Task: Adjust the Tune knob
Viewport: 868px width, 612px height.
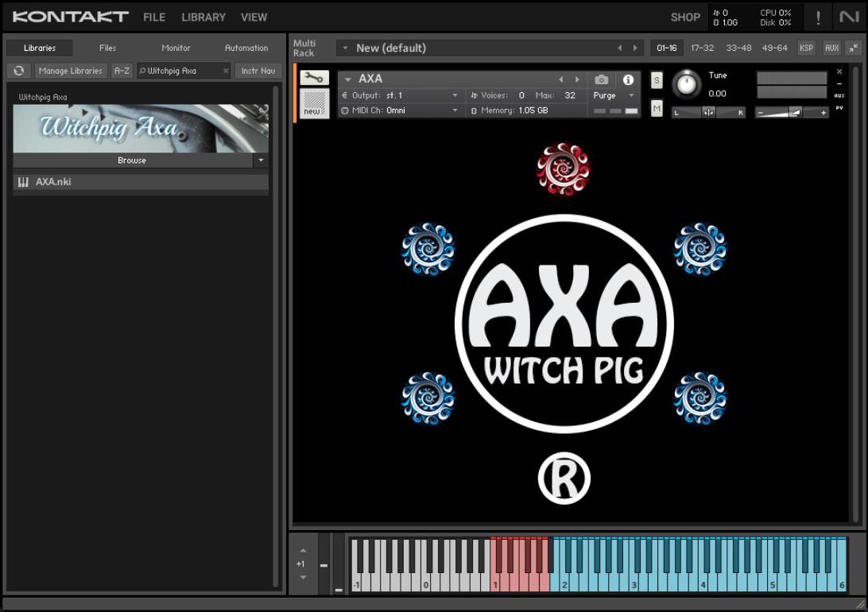Action: pos(687,85)
